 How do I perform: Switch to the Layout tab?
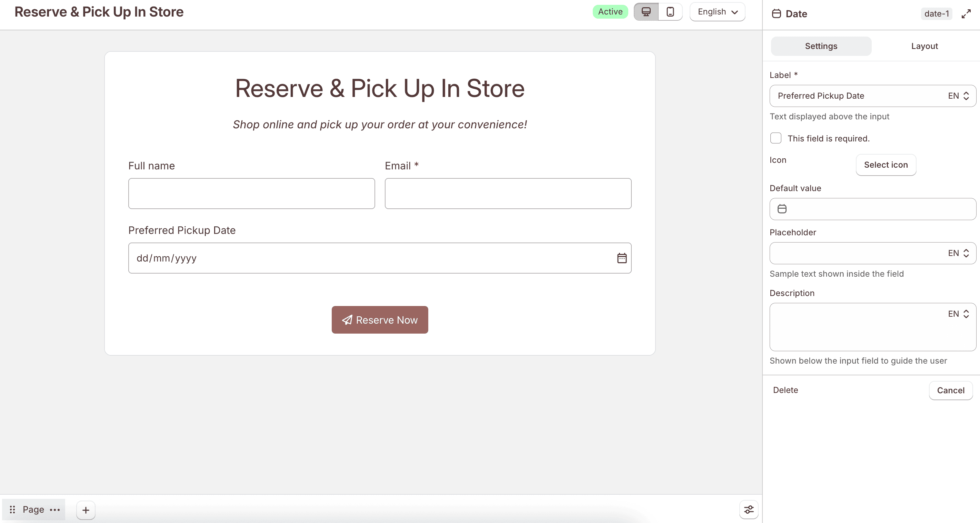pyautogui.click(x=924, y=46)
